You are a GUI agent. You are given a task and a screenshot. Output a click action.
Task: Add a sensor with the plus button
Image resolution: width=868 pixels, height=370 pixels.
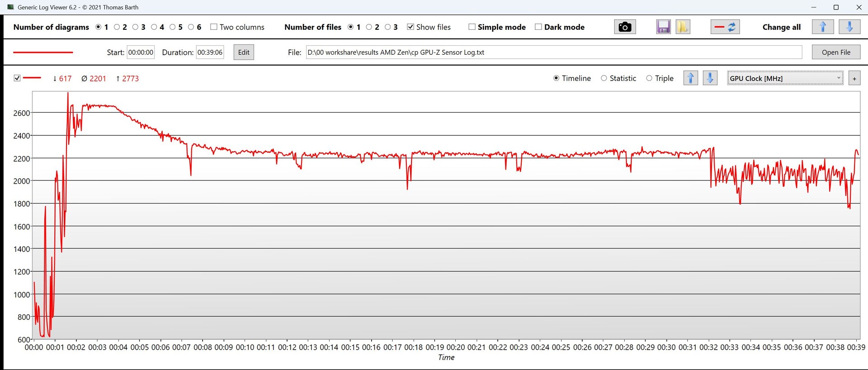tap(854, 78)
